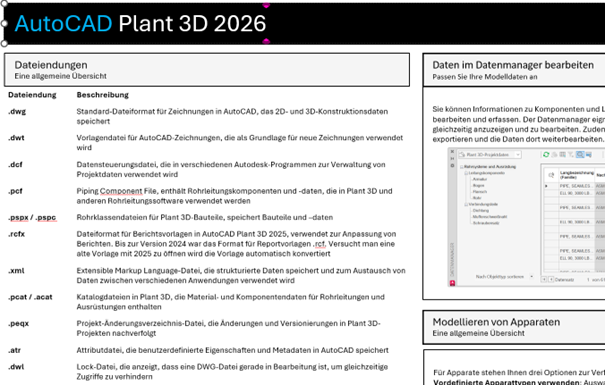Select Schraubensatz in the Datenmanager tree
The height and width of the screenshot is (385, 605).
pyautogui.click(x=486, y=223)
